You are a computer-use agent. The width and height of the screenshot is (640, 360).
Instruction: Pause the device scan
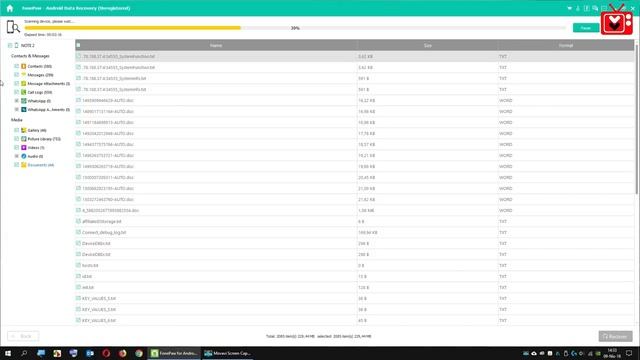(586, 28)
